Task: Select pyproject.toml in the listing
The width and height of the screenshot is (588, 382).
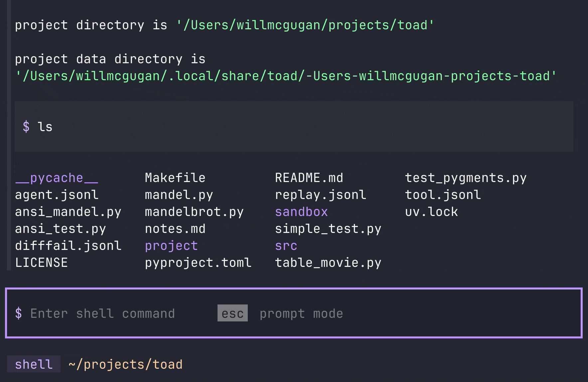Action: click(198, 263)
